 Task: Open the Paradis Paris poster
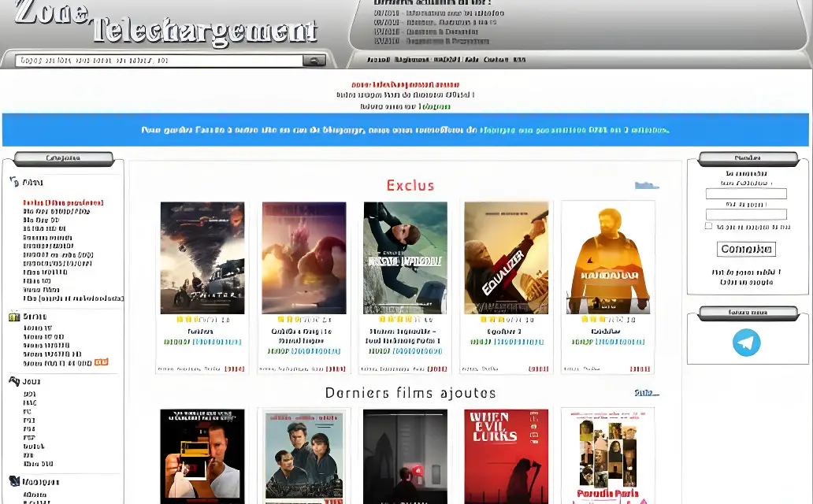point(607,456)
